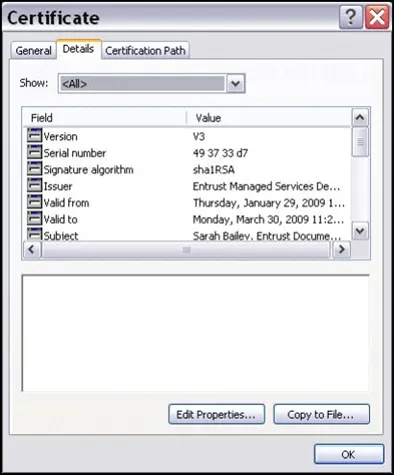The width and height of the screenshot is (394, 475).
Task: Click the Value column header
Action: pyautogui.click(x=269, y=118)
